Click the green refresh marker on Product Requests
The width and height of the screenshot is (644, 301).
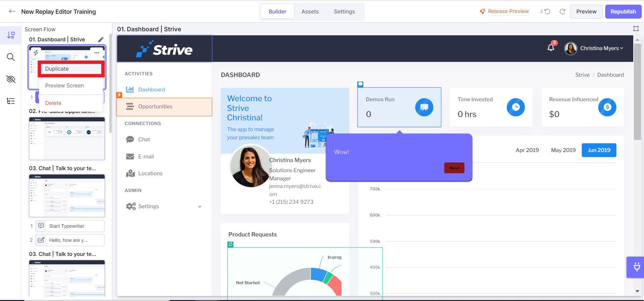[230, 244]
